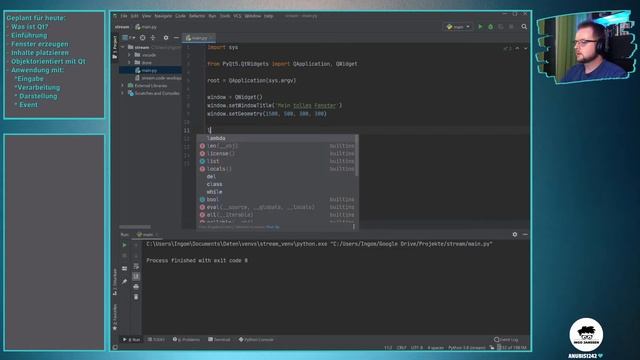Open the Code menu
640x360 pixels.
[180, 16]
